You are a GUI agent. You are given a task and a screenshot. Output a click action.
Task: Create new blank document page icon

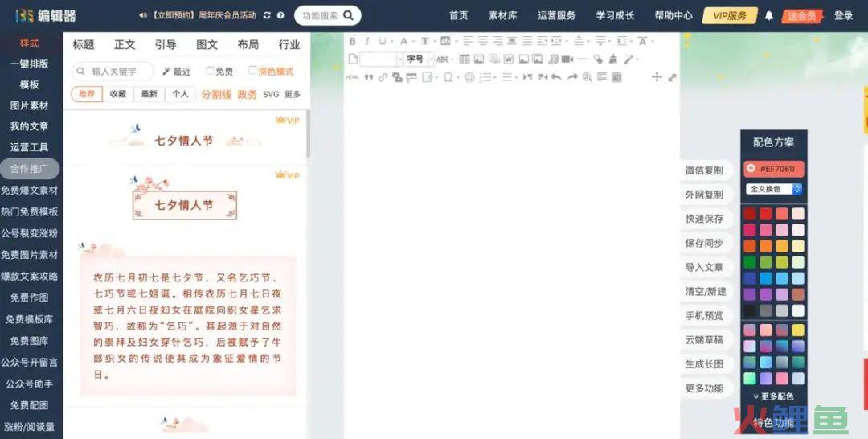[x=353, y=59]
